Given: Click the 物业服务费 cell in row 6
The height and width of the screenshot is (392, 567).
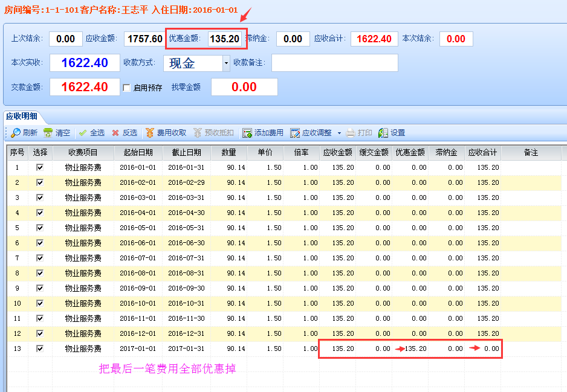Looking at the screenshot, I should tap(83, 243).
